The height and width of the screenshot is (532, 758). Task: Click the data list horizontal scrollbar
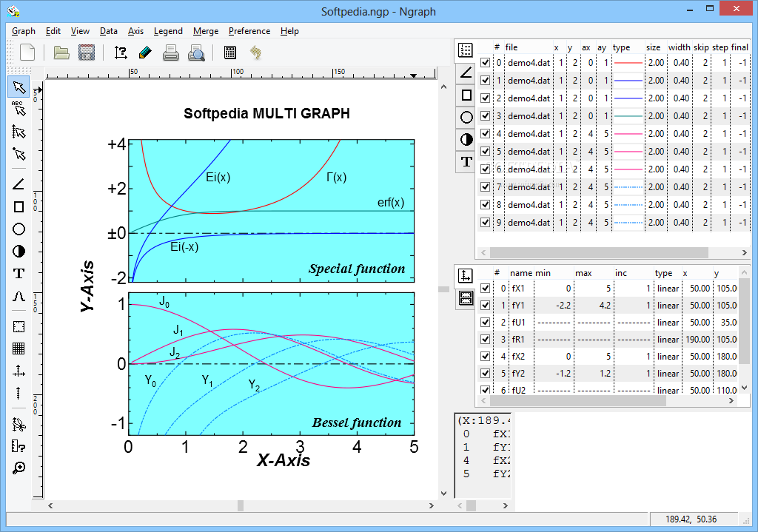tap(599, 252)
